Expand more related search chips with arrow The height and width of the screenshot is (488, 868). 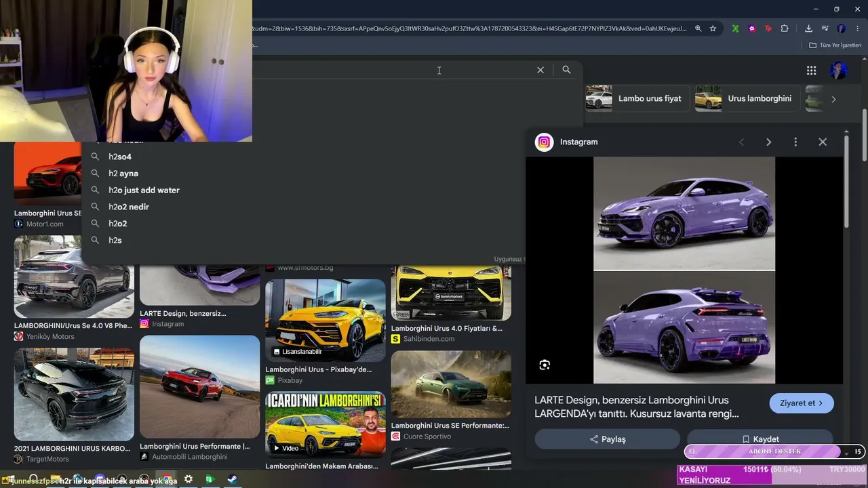tap(833, 99)
